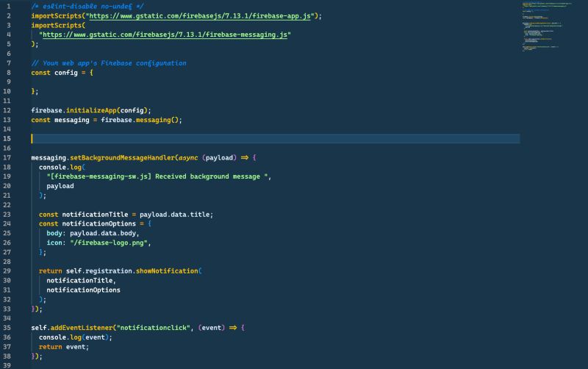Click notificationOptions argument on line 31
This screenshot has width=588, height=369.
tap(83, 290)
